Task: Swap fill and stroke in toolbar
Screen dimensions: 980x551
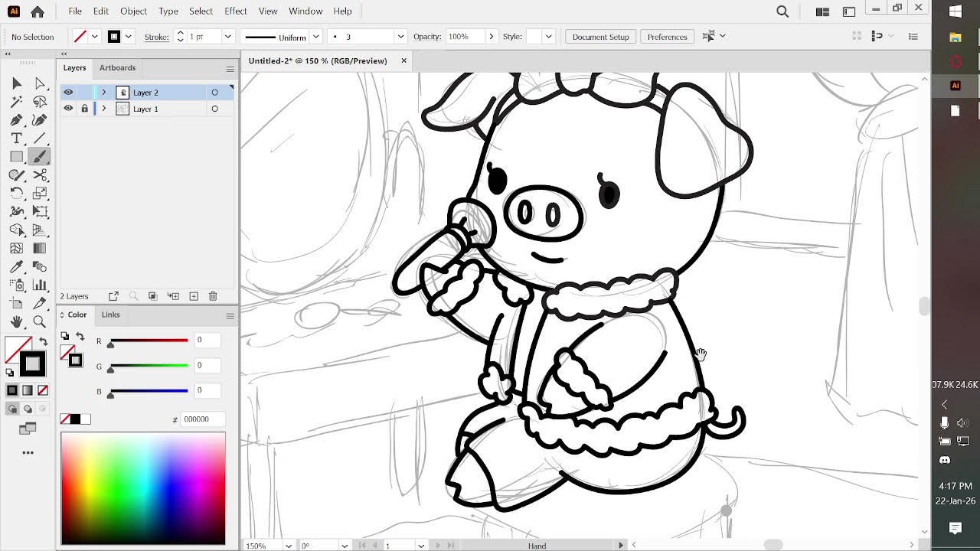Action: (x=43, y=341)
